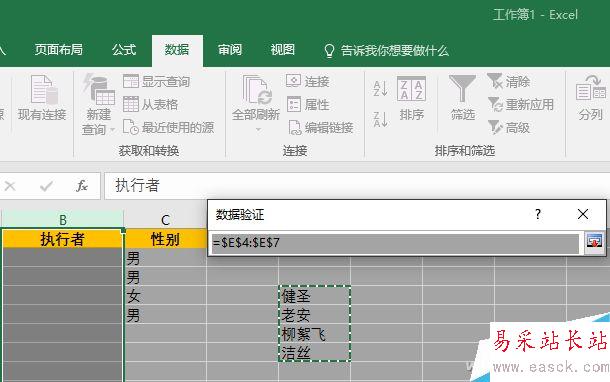Viewport: 610px width, 382px height.
Task: Click the range field =$E$4:$E$7
Action: click(x=395, y=243)
